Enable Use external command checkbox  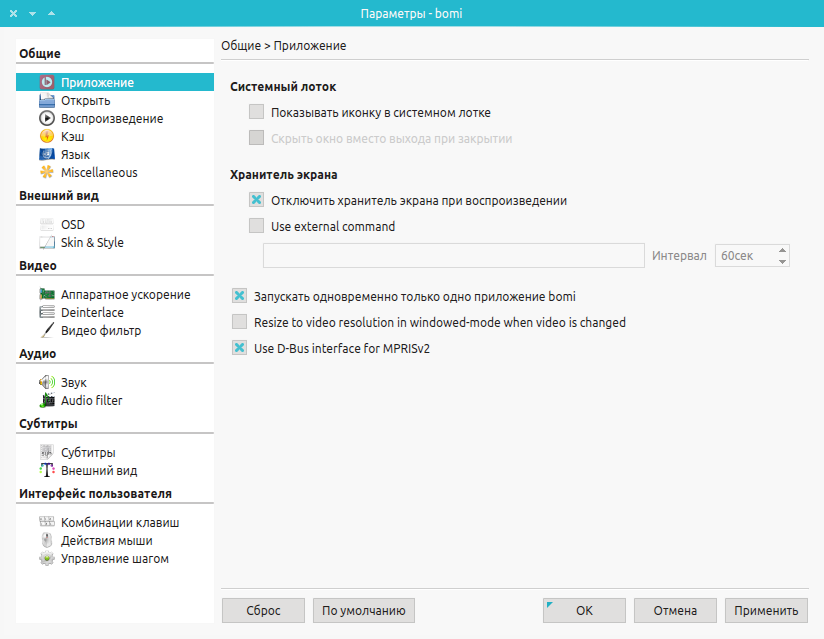click(x=256, y=225)
